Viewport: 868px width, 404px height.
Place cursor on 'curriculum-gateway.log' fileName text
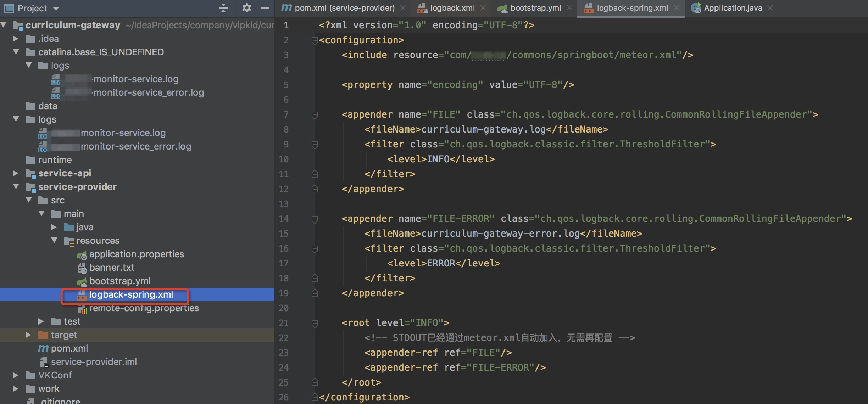[x=483, y=129]
